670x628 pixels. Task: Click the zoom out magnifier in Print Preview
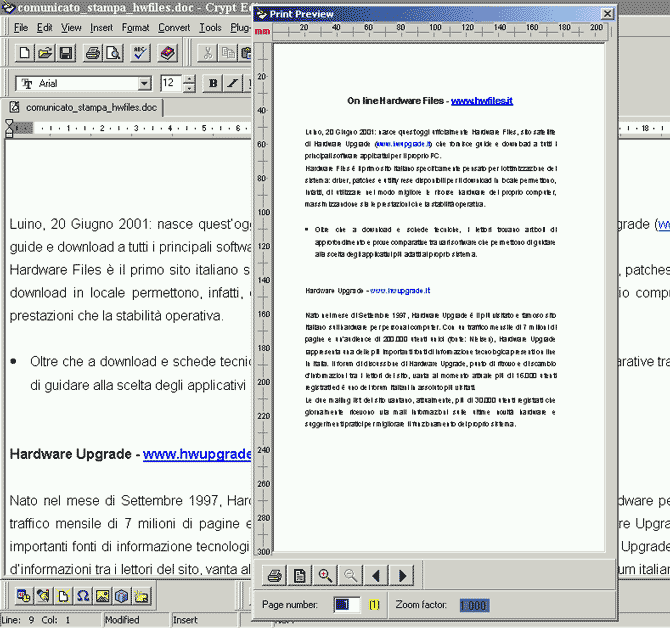coord(350,576)
